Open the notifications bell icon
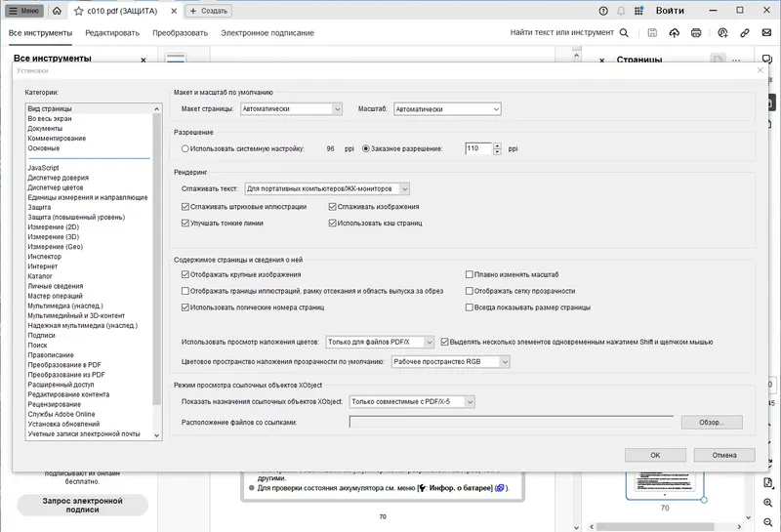Image resolution: width=781 pixels, height=532 pixels. click(x=621, y=11)
